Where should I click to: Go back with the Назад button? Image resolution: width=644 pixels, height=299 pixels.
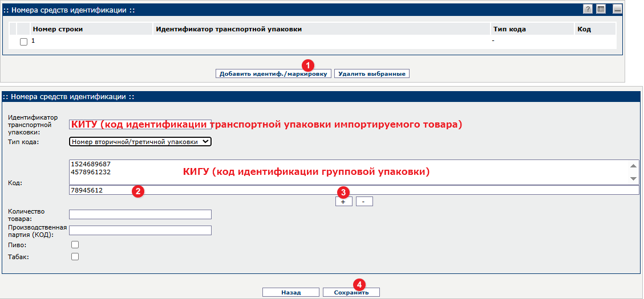click(290, 292)
